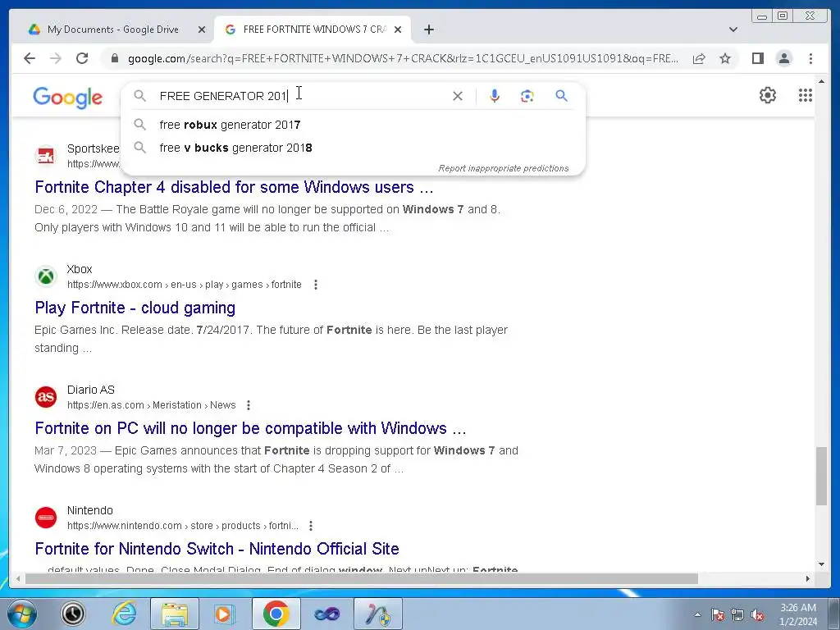The image size is (840, 630).
Task: Open Fortnite Chapter 4 disabled result
Action: (234, 187)
